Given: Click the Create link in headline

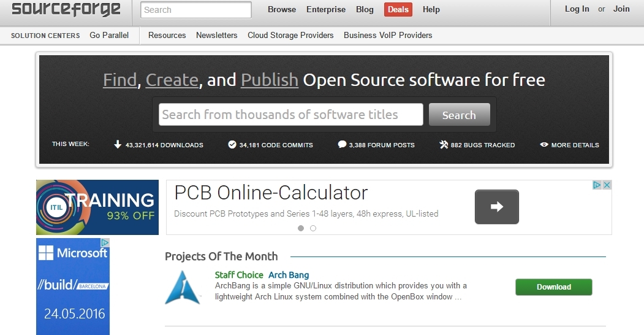Looking at the screenshot, I should tap(172, 80).
